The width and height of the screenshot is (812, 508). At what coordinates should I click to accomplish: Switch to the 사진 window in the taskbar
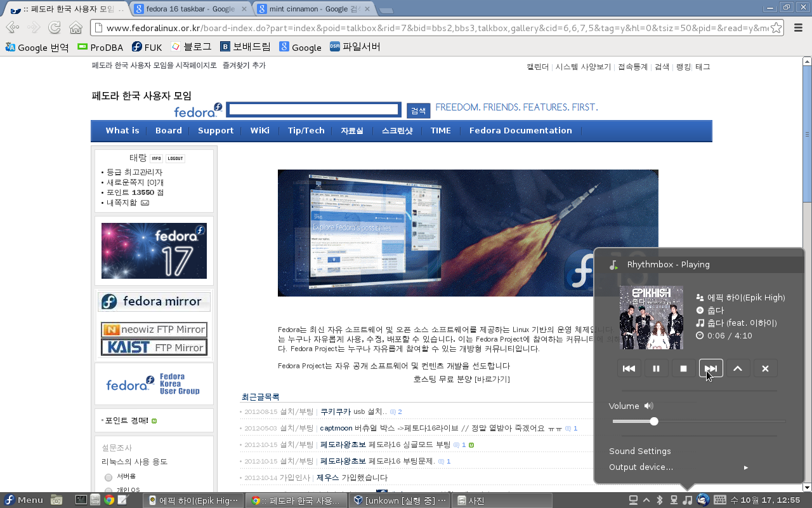tap(502, 500)
